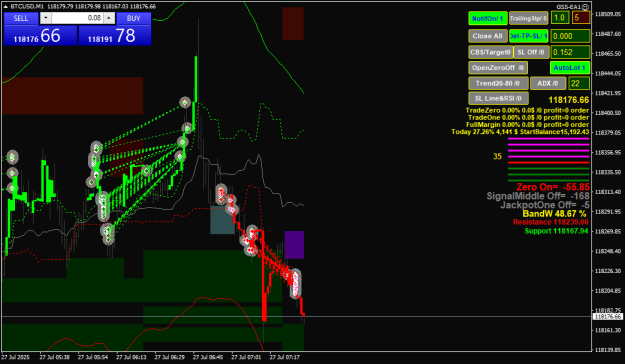
Task: Click the 27 Jul 07:17 time label
Action: point(285,357)
